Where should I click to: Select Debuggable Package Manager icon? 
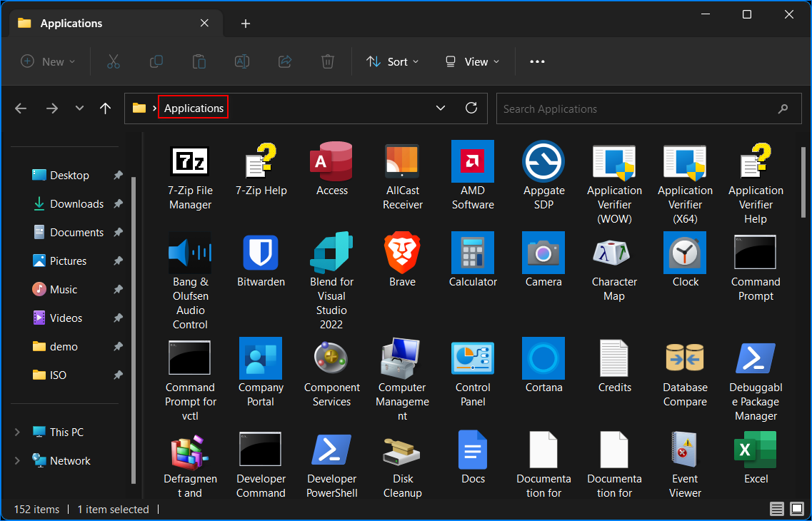pos(756,358)
